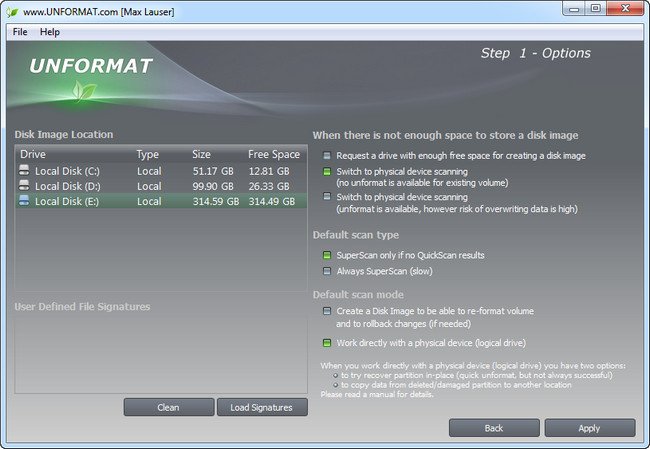
Task: Click the empty User Defined File Signatures list
Action: [x=161, y=354]
